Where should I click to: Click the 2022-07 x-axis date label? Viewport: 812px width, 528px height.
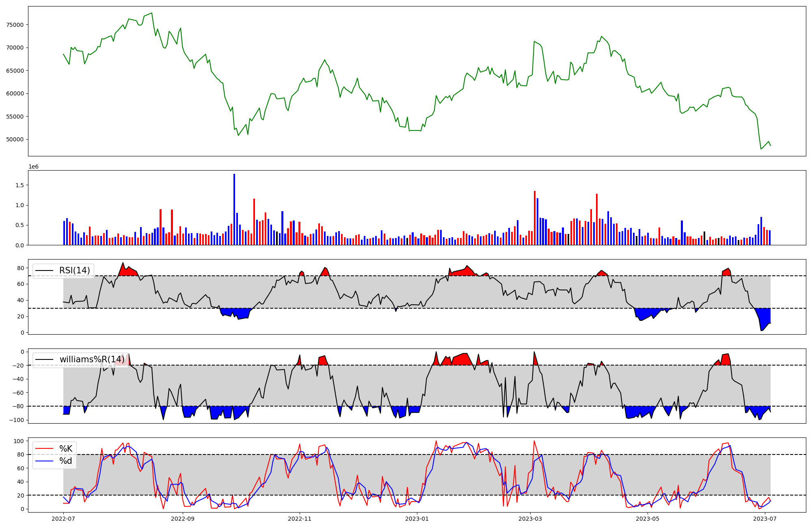click(63, 519)
